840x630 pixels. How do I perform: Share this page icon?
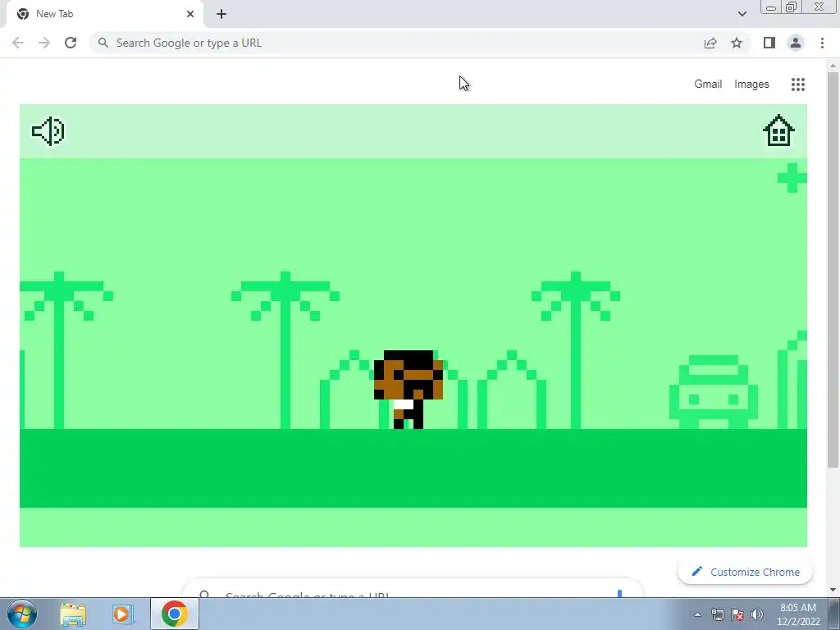(x=710, y=43)
